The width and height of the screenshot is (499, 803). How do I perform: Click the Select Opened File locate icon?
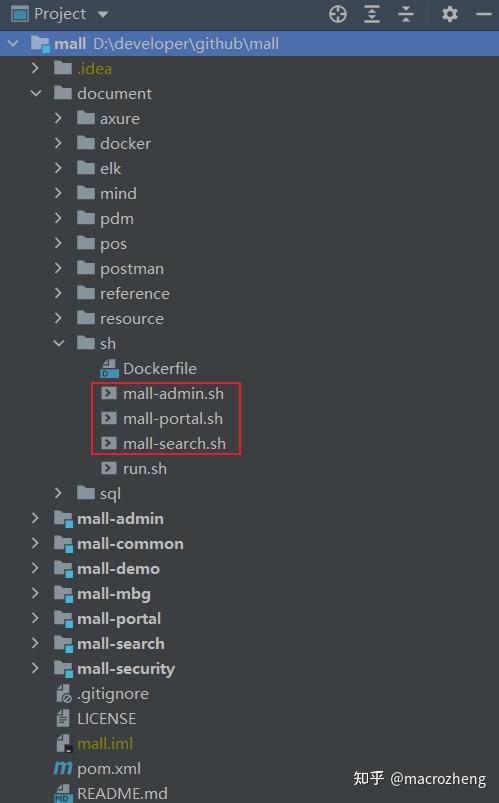pos(338,14)
